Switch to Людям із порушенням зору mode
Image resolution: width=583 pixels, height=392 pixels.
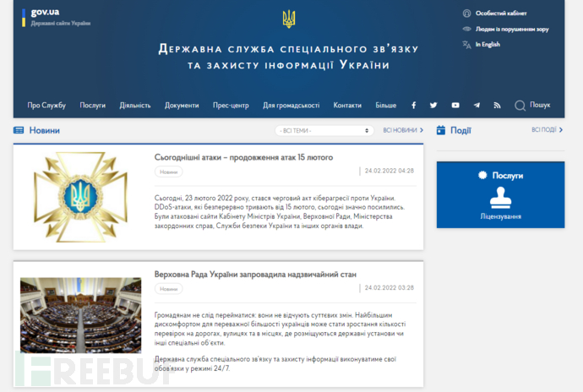[x=512, y=29]
